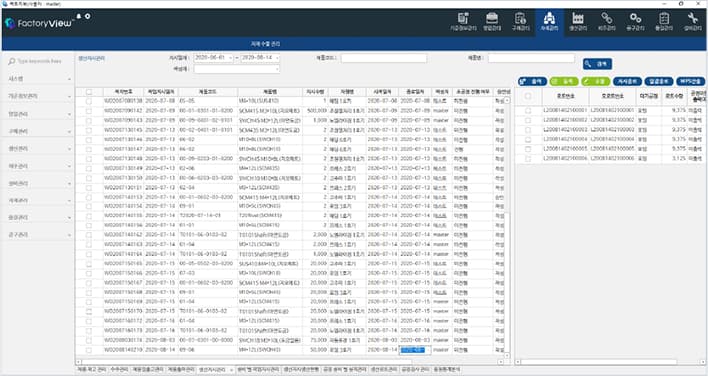Open the wrench equipment management module
The width and height of the screenshot is (708, 376).
coord(692,21)
